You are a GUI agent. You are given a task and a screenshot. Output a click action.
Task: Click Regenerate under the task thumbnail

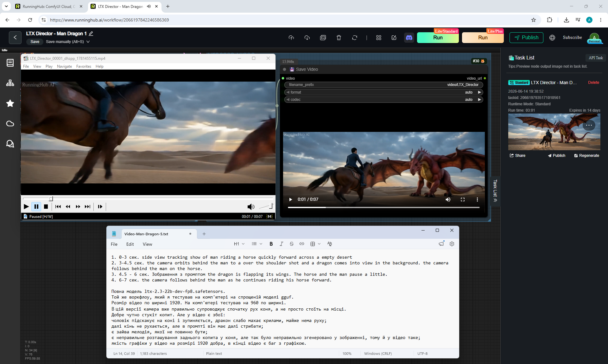click(586, 156)
